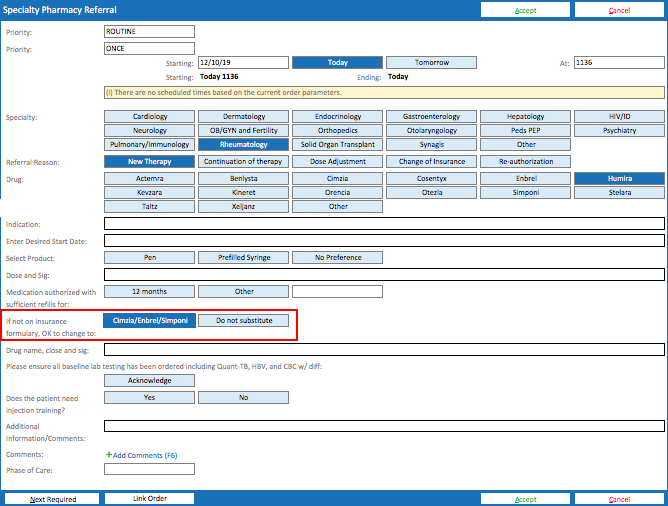Focus the Indication text field
The height and width of the screenshot is (506, 668).
pyautogui.click(x=384, y=223)
